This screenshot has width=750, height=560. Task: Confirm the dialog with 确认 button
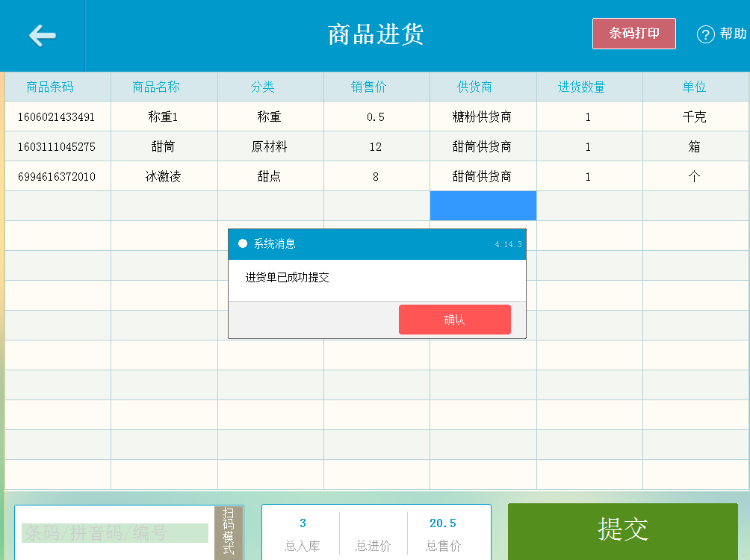coord(454,320)
